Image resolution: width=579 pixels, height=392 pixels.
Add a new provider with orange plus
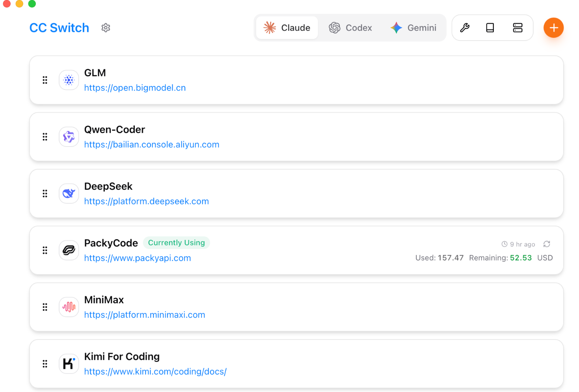553,28
